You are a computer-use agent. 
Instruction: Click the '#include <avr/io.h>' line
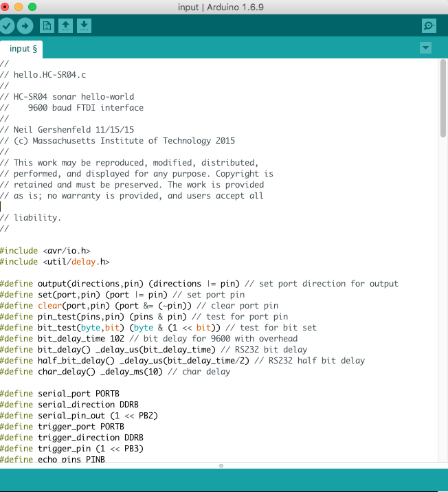tap(45, 251)
